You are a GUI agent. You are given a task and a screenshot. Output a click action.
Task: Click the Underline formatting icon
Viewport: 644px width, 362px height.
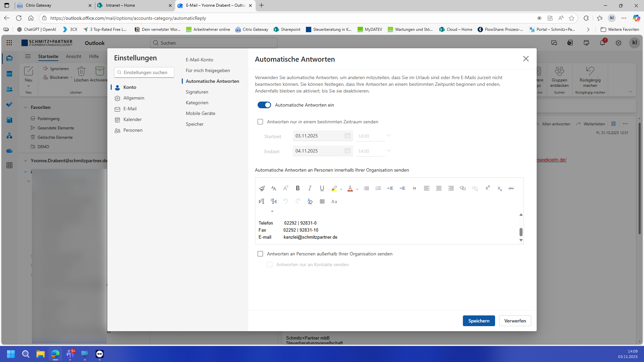(322, 188)
